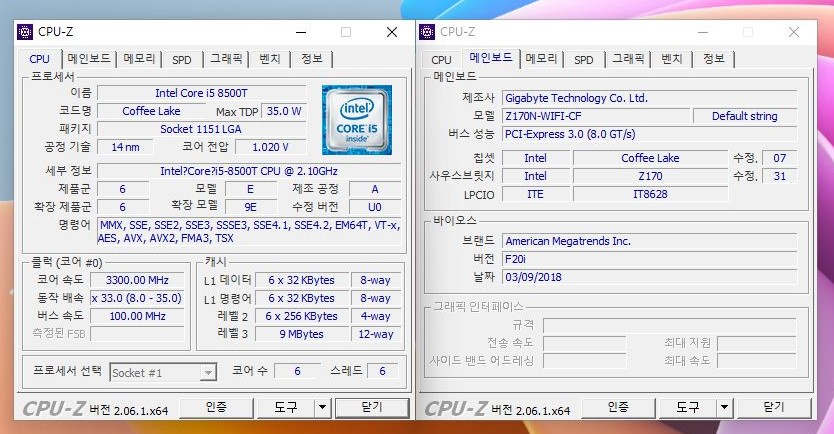Click specification field Intel Core i5-8500T CPU @ 2.10GHz
Viewport: 834px width, 434px height.
click(249, 171)
